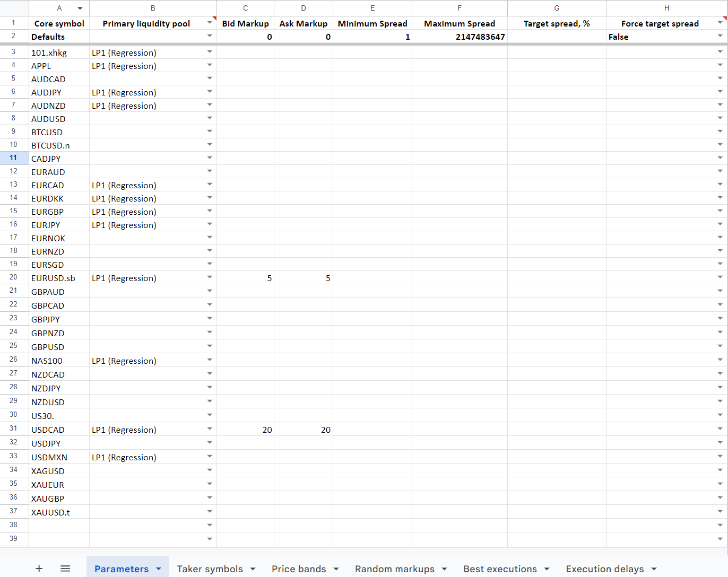Open the all sheets list icon
The height and width of the screenshot is (577, 728).
65,569
